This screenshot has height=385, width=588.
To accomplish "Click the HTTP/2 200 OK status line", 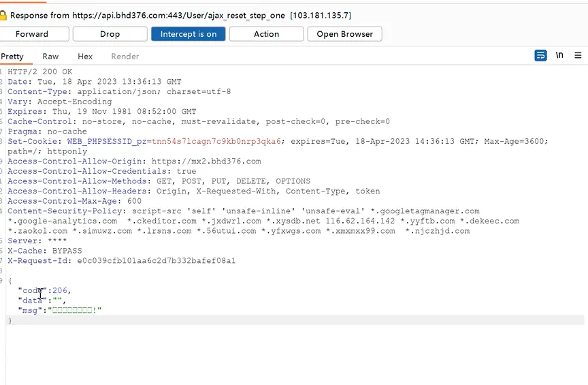I will pos(39,72).
